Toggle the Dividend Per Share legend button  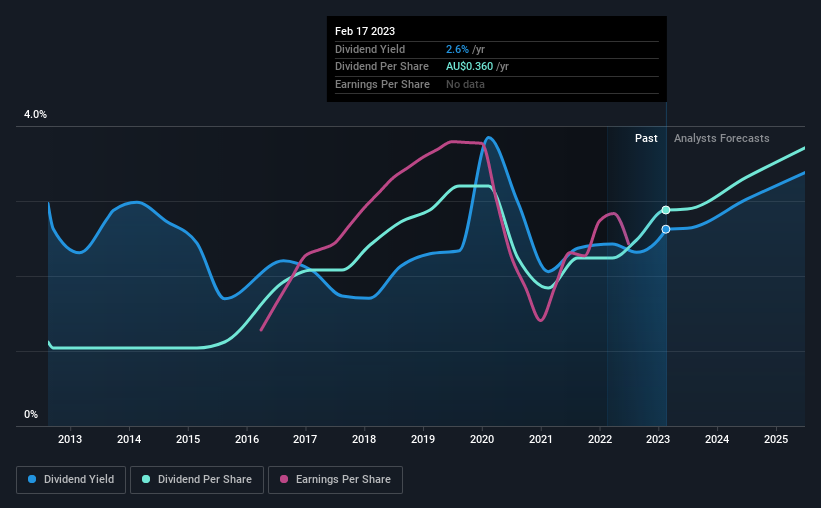[197, 479]
